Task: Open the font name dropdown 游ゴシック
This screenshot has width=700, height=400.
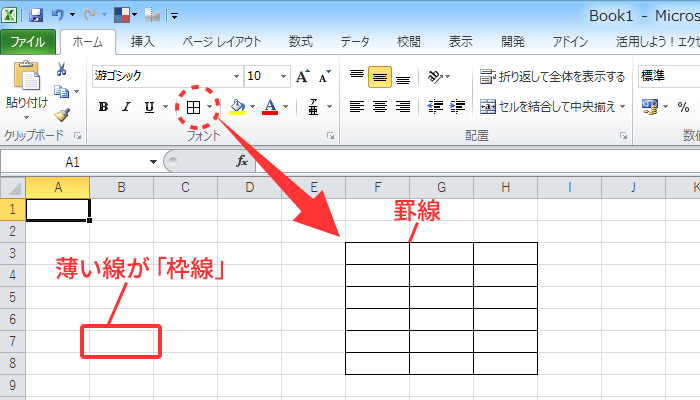Action: pyautogui.click(x=237, y=76)
